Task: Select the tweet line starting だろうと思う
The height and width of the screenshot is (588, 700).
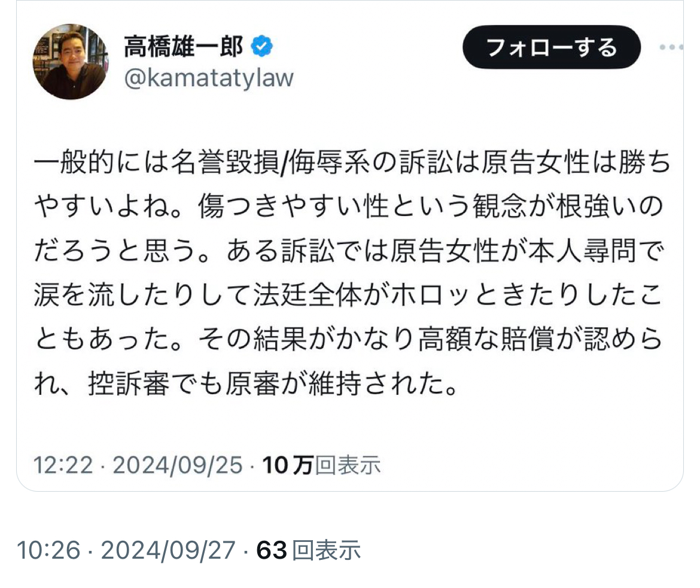Action: coord(349,251)
